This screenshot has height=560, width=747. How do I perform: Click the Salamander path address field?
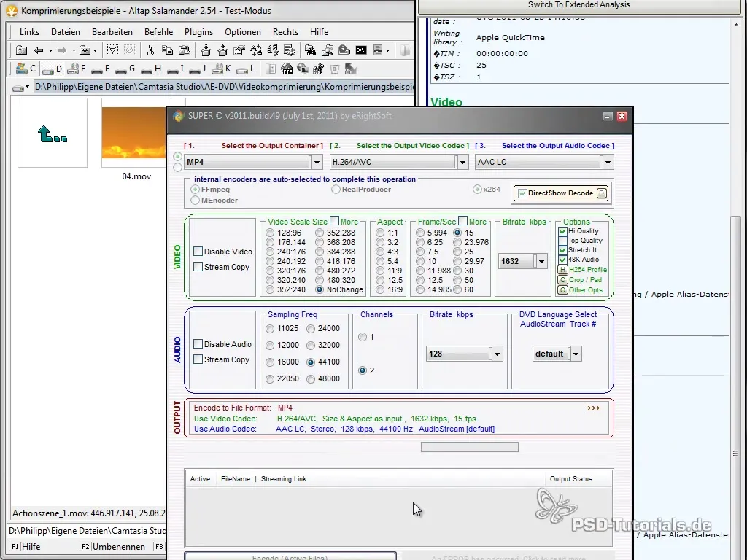[x=224, y=87]
